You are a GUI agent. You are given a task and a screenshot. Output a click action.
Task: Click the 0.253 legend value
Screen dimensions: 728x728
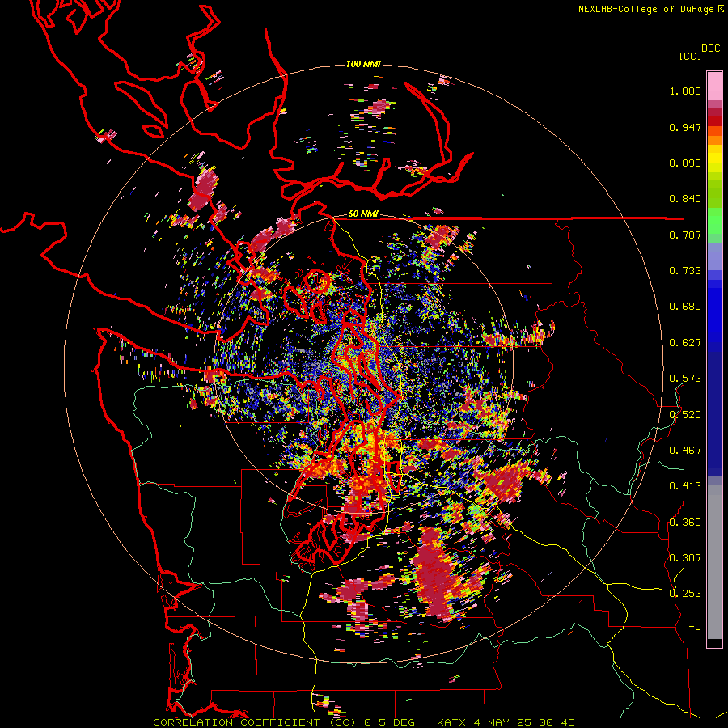pyautogui.click(x=685, y=594)
